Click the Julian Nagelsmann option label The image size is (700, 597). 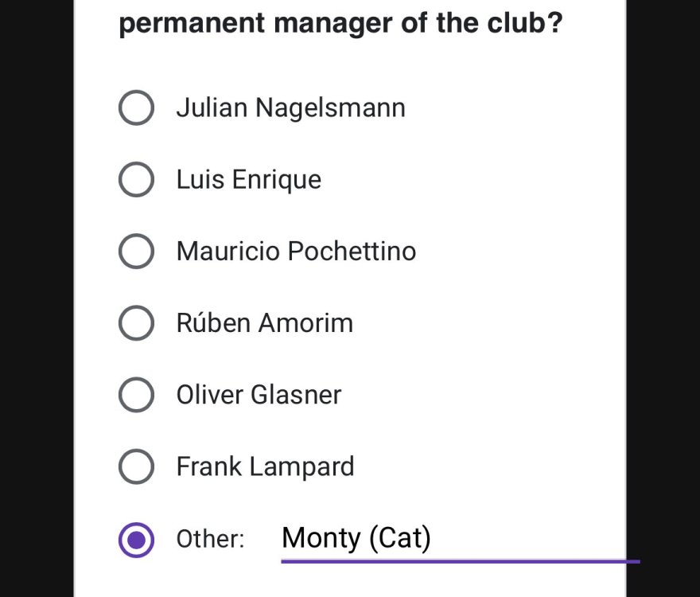point(290,108)
